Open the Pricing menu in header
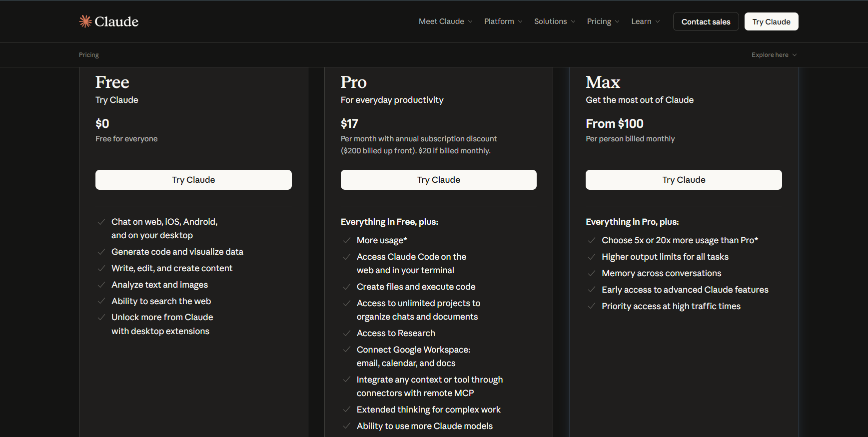 tap(603, 21)
